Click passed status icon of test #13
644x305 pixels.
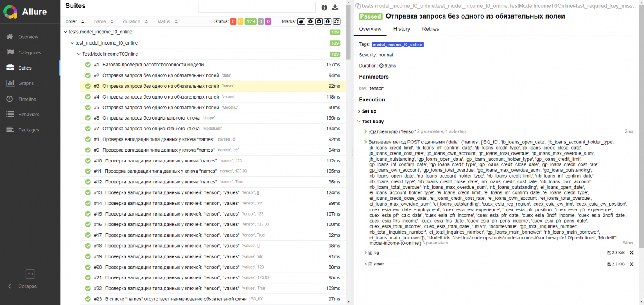[x=88, y=192]
